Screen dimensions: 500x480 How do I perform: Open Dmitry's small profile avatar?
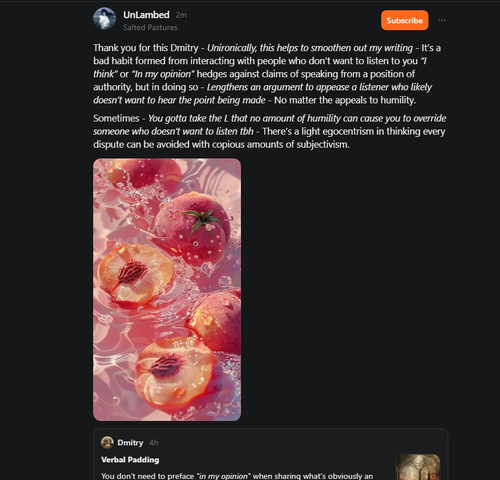pyautogui.click(x=107, y=443)
